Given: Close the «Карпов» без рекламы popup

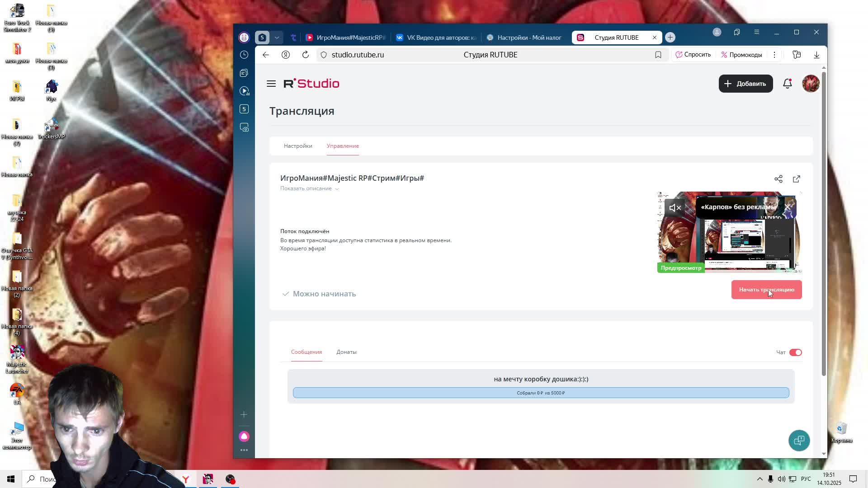Looking at the screenshot, I should click(x=788, y=207).
